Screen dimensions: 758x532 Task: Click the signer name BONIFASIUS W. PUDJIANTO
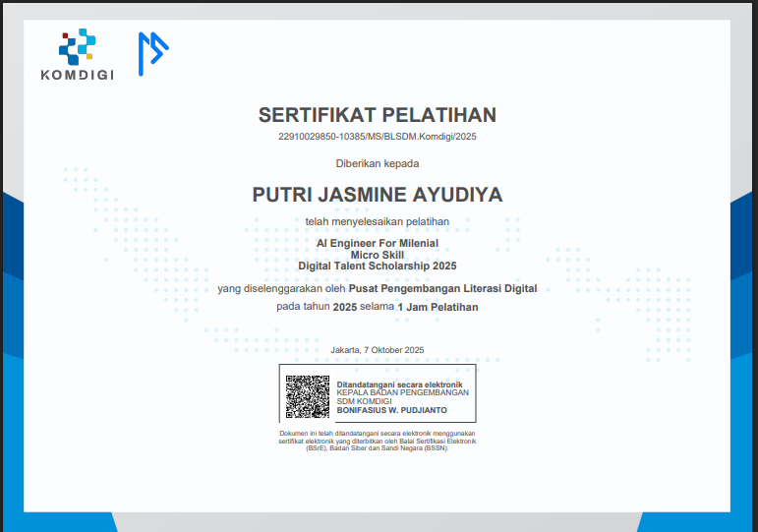point(391,410)
